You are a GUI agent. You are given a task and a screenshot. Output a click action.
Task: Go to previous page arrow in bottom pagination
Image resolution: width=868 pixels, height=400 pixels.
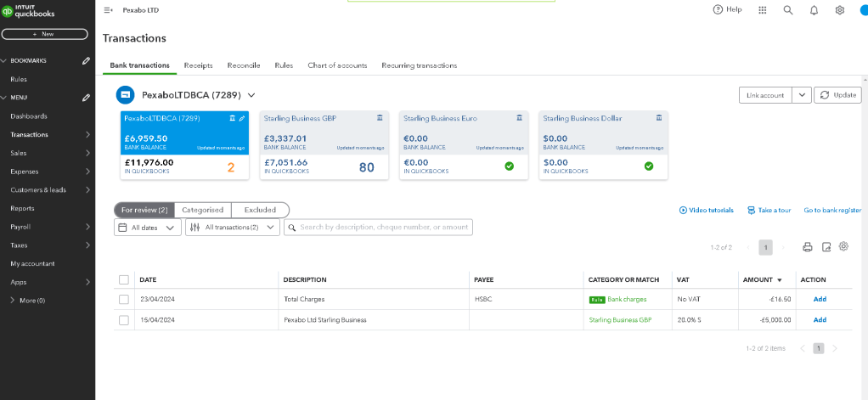click(803, 348)
